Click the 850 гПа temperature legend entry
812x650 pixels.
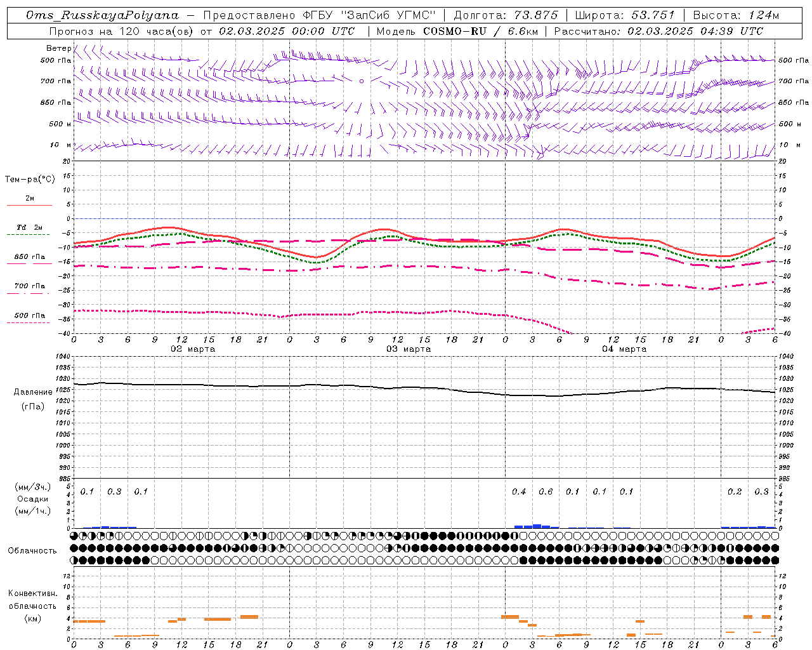point(30,257)
